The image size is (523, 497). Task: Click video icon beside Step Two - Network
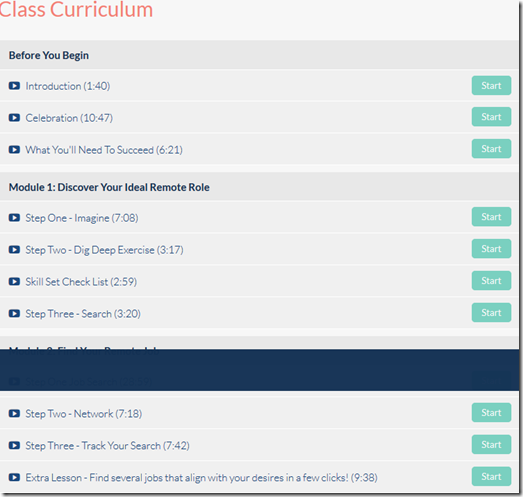[14, 414]
